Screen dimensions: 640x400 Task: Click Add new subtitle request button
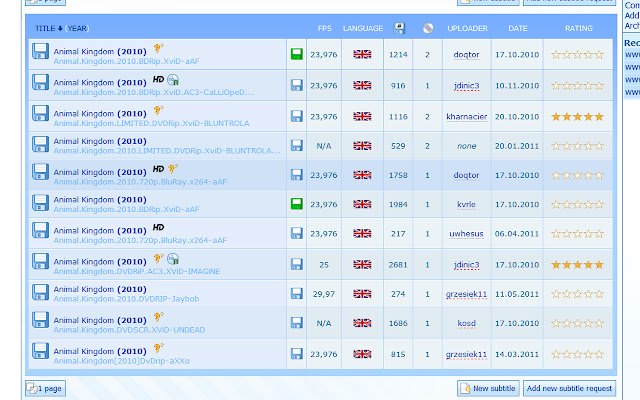(x=569, y=388)
